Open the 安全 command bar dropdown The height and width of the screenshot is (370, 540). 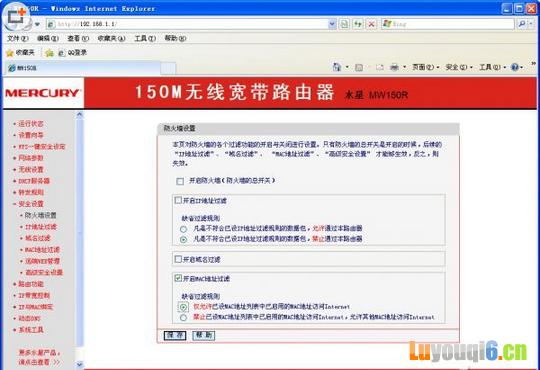(x=459, y=67)
